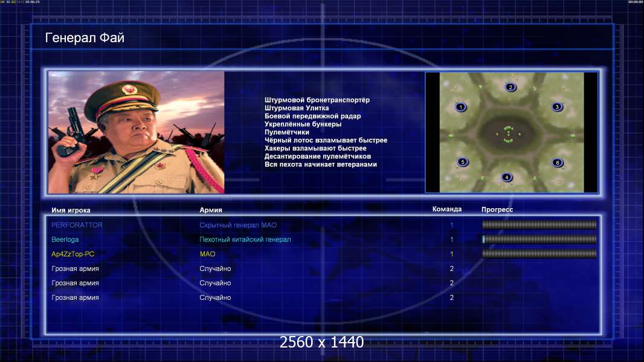Click team number 1 in Beerloga row
Image resolution: width=644 pixels, height=362 pixels.
(x=451, y=240)
